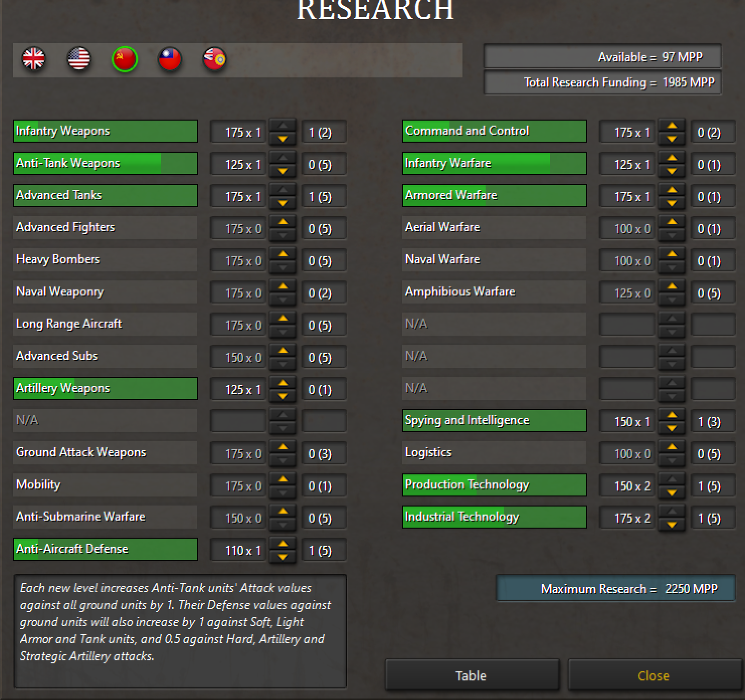
Task: Select the Amphibious Warfare research row
Action: [x=495, y=292]
